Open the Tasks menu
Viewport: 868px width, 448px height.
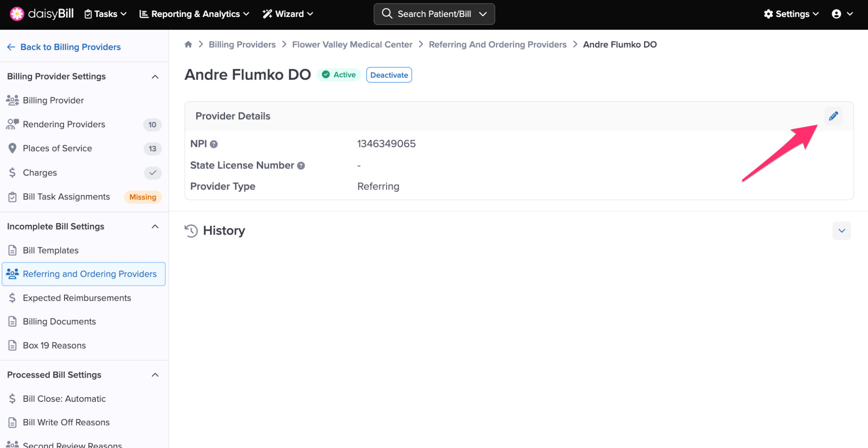(106, 14)
